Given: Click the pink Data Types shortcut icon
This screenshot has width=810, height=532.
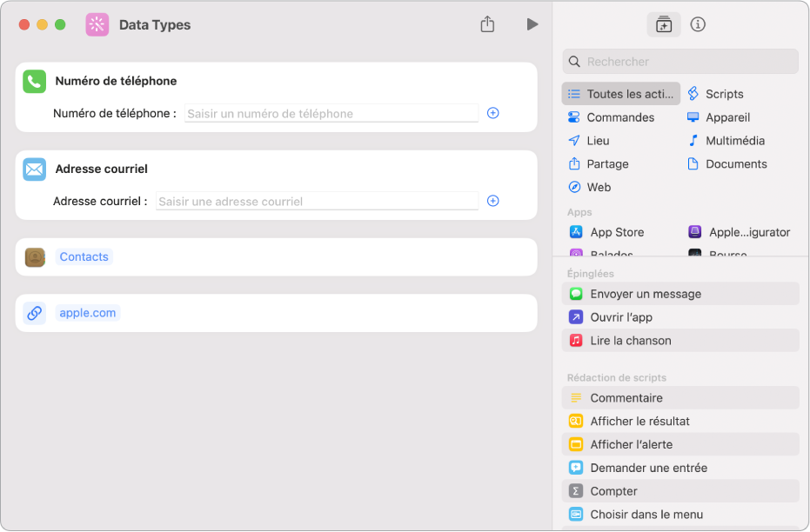Looking at the screenshot, I should click(97, 24).
